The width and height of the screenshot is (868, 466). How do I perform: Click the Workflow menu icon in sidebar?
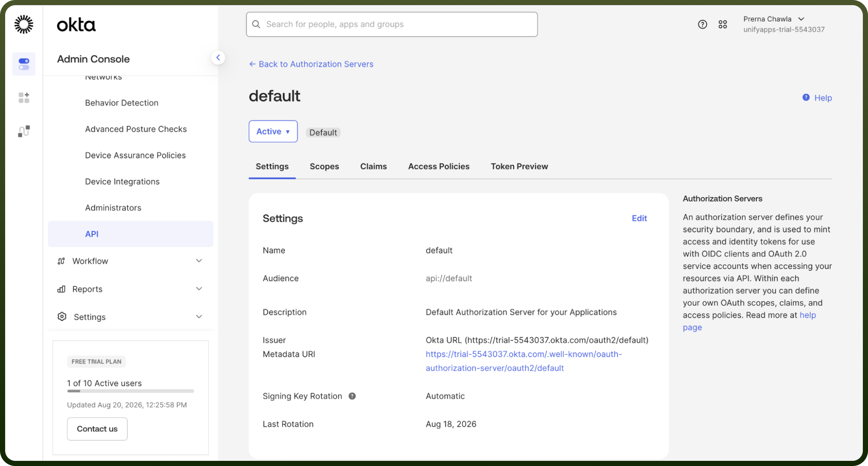(61, 261)
